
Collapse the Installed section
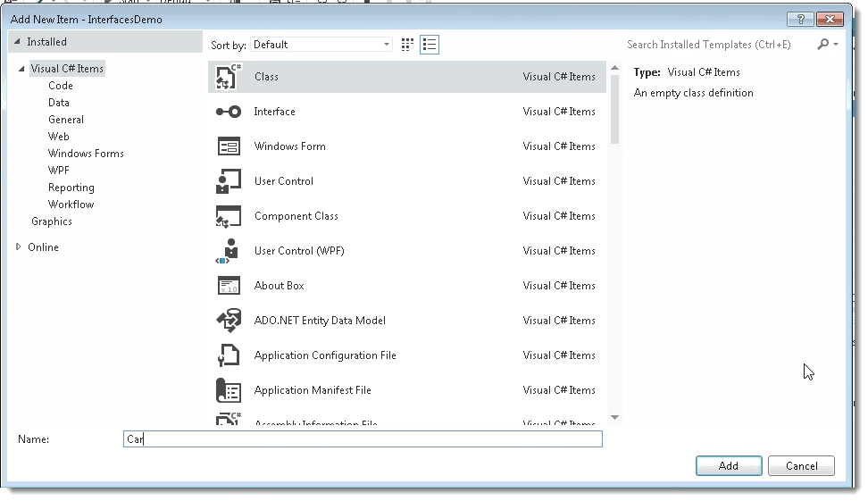pos(17,41)
